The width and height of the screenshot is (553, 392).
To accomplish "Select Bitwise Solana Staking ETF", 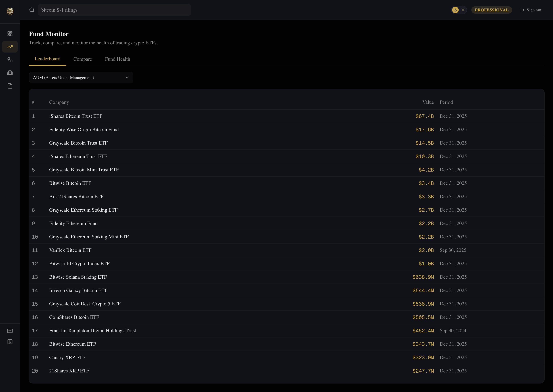I will pos(78,277).
